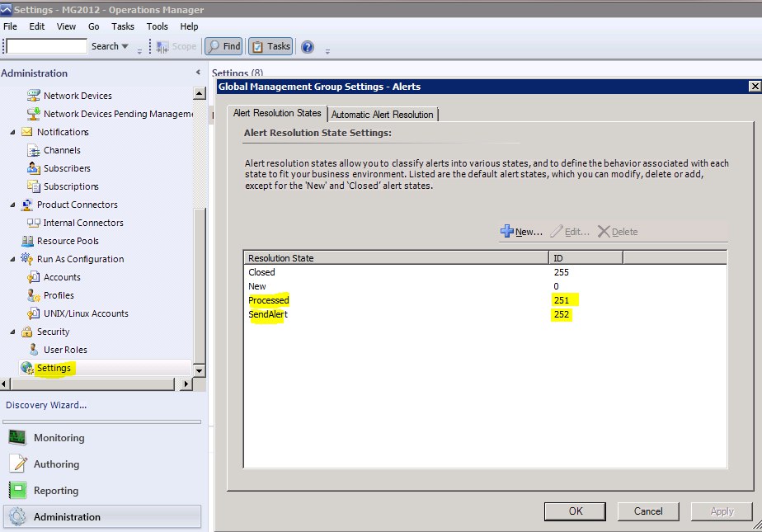Open the Discovery Wizard link
Viewport: 762px width, 532px height.
(46, 405)
